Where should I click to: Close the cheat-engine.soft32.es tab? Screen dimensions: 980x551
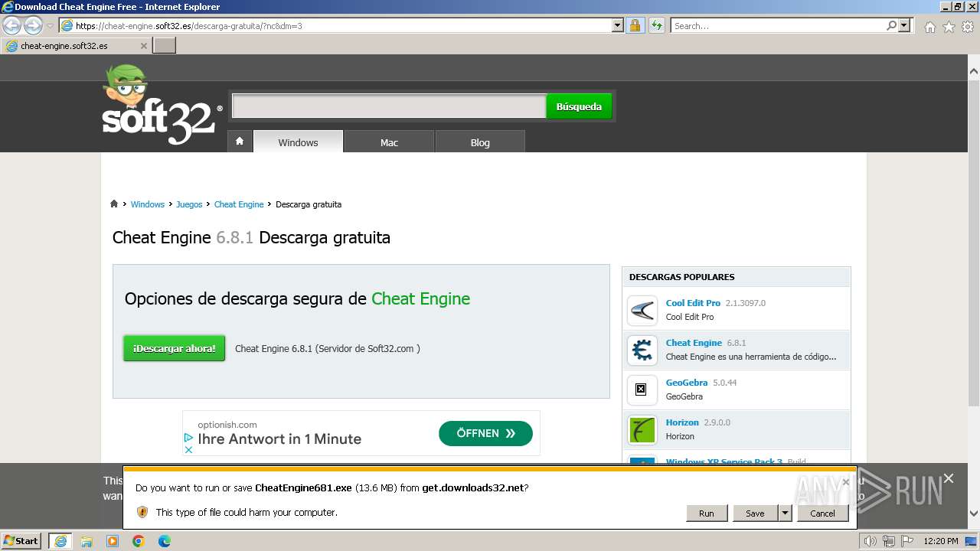tap(144, 46)
